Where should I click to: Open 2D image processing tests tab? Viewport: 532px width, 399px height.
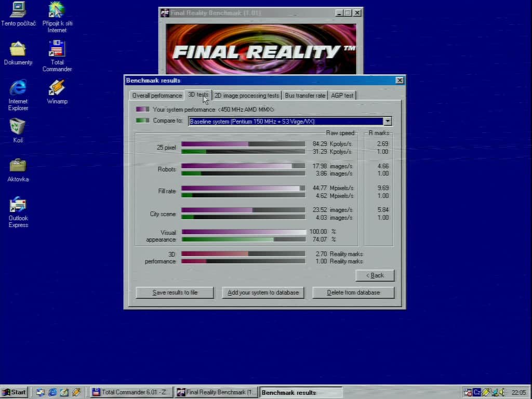tap(247, 96)
